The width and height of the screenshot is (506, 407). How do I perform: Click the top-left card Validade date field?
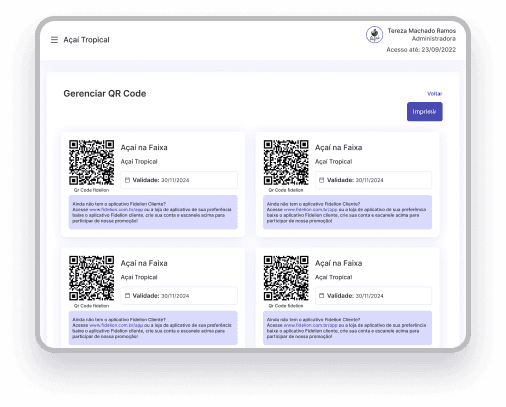[x=179, y=180]
